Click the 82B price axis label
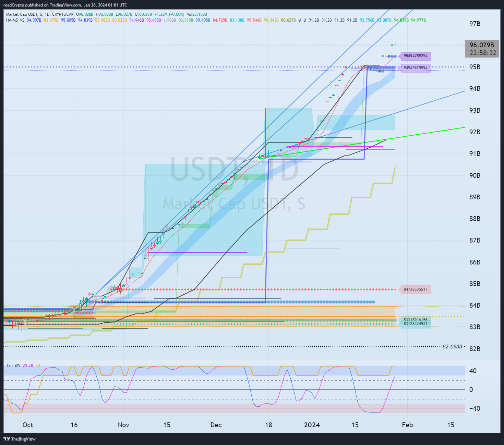504x445 pixels. pos(475,349)
